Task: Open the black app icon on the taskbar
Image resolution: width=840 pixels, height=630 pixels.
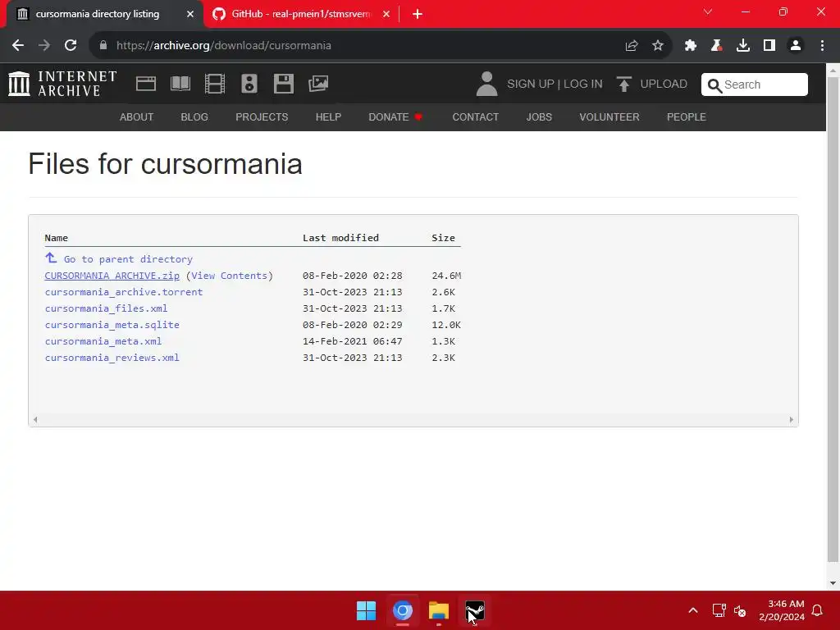Action: click(x=475, y=610)
